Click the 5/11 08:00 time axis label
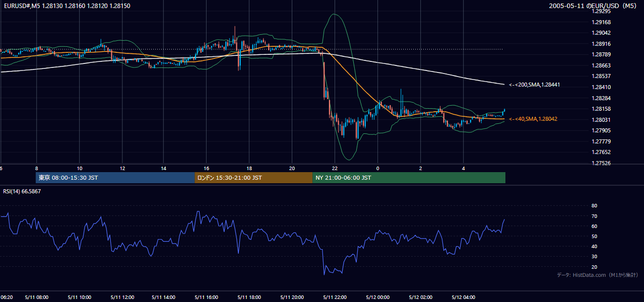 click(x=37, y=297)
